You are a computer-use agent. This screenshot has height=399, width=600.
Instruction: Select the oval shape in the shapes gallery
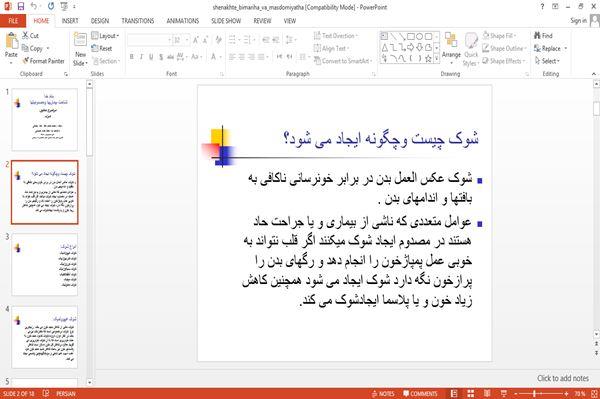419,37
